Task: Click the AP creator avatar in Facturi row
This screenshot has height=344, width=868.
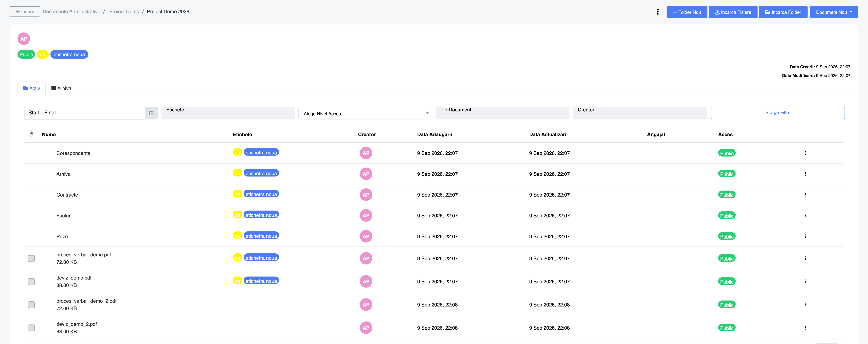Action: pos(366,216)
